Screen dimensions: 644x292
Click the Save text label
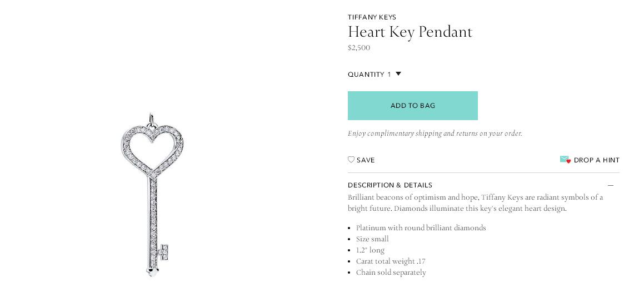coord(366,160)
